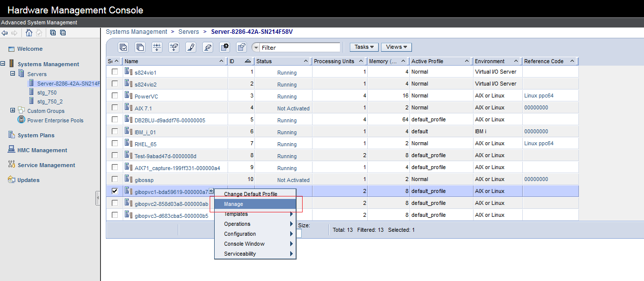Click the Active Profile column header
644x281 pixels.
click(x=441, y=61)
